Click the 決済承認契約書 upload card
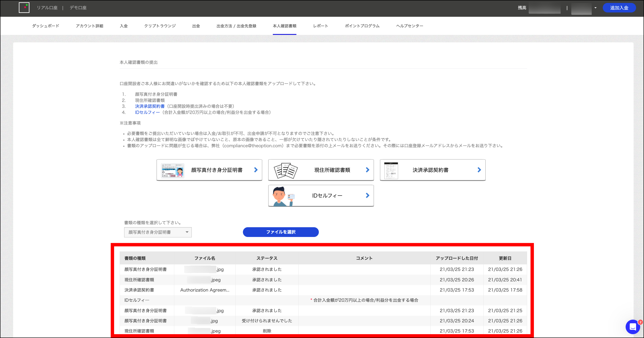This screenshot has height=338, width=644. 433,170
